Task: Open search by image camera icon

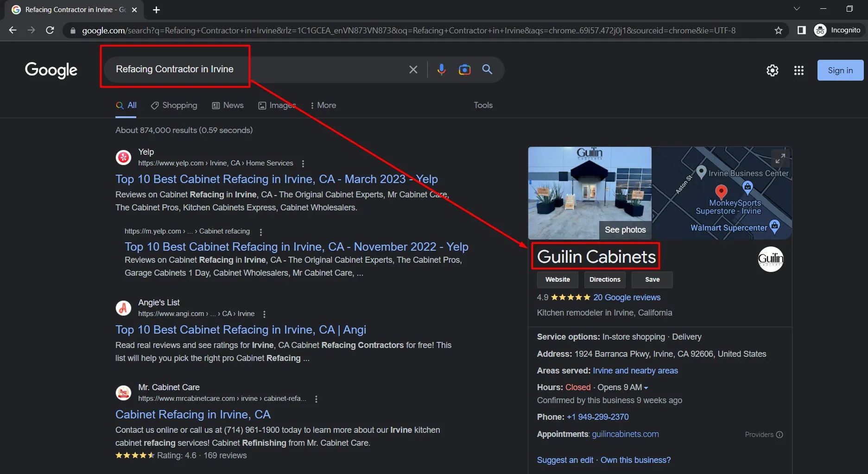Action: coord(464,70)
